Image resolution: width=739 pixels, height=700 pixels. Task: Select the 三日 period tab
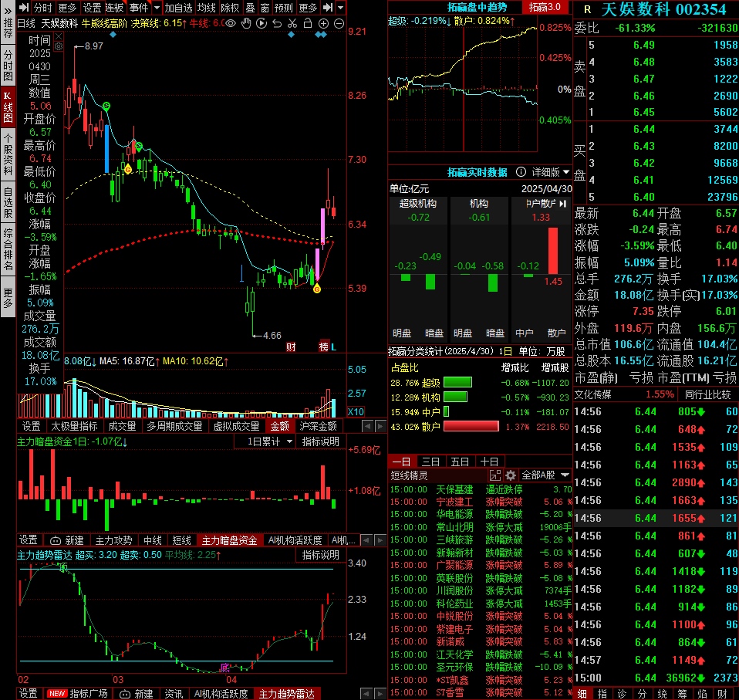[x=430, y=462]
